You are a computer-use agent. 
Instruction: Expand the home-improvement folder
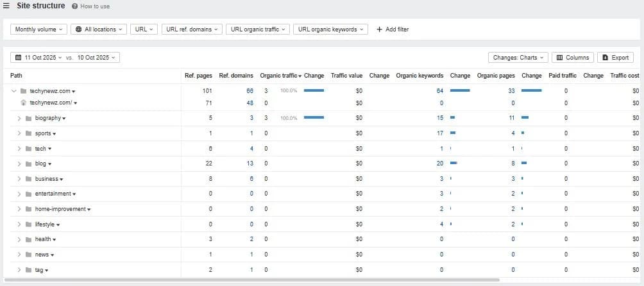[19, 209]
